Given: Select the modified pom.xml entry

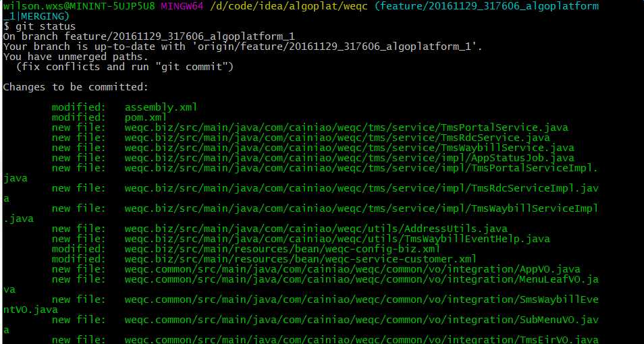Looking at the screenshot, I should coord(109,117).
